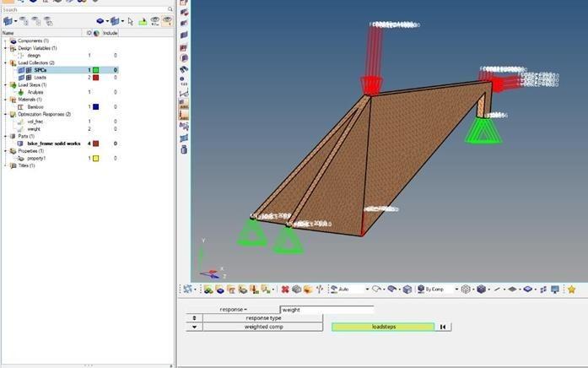588x368 pixels.
Task: Toggle the response type switch arrows
Action: [x=195, y=318]
